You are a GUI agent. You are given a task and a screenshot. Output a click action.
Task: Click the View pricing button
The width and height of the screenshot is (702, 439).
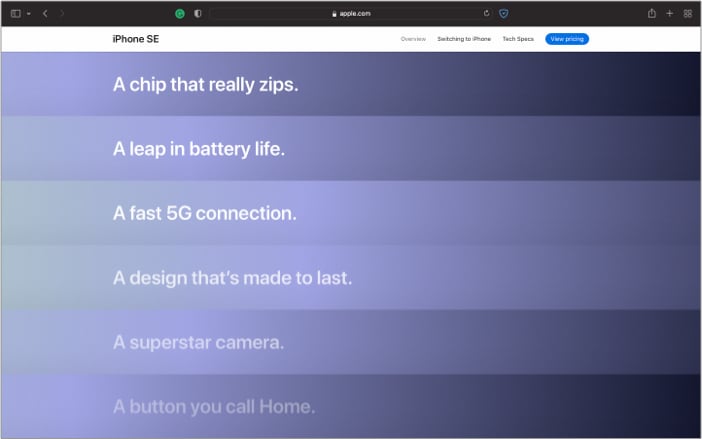point(567,39)
